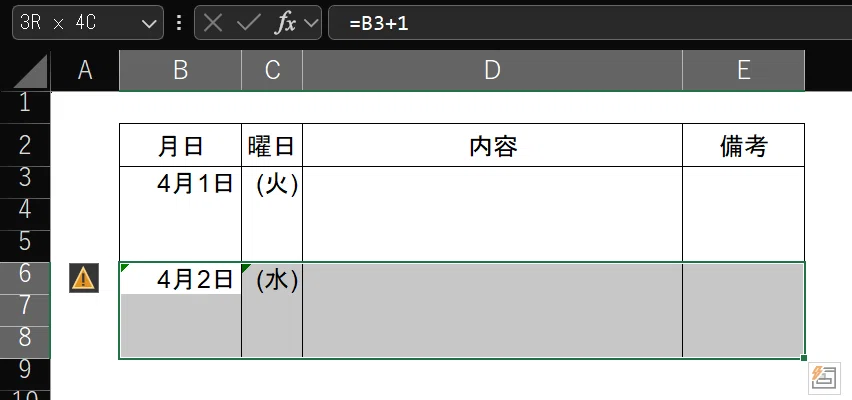Select row 9 header
The width and height of the screenshot is (852, 400).
25,370
